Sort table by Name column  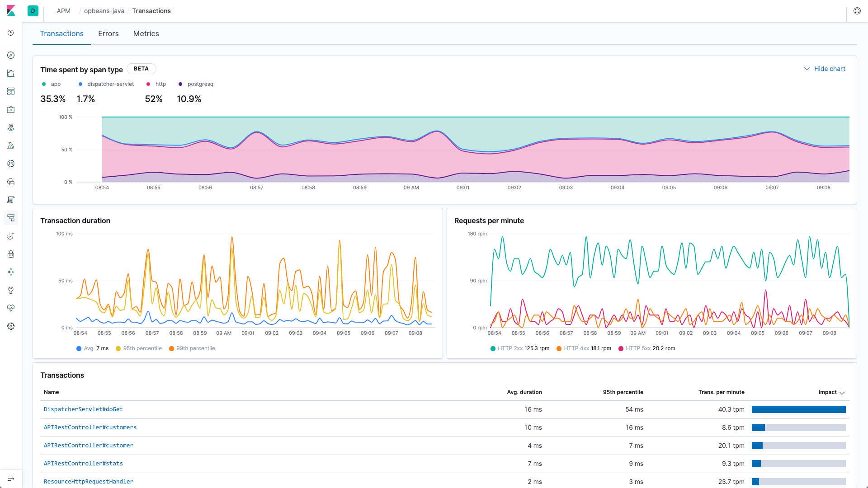click(52, 392)
